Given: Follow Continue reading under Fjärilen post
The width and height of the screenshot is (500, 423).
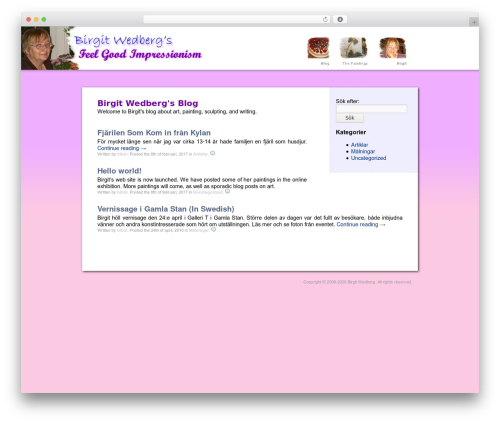Looking at the screenshot, I should (122, 148).
